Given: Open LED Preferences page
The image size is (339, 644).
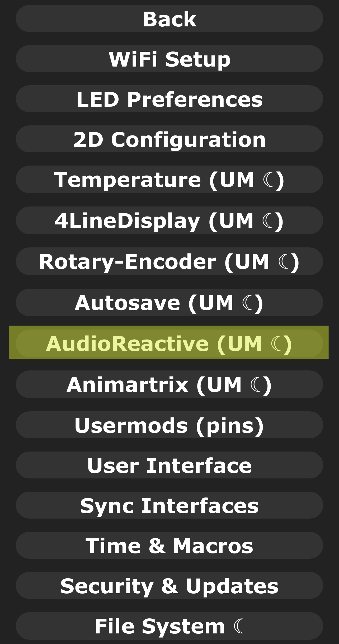Looking at the screenshot, I should click(x=169, y=99).
